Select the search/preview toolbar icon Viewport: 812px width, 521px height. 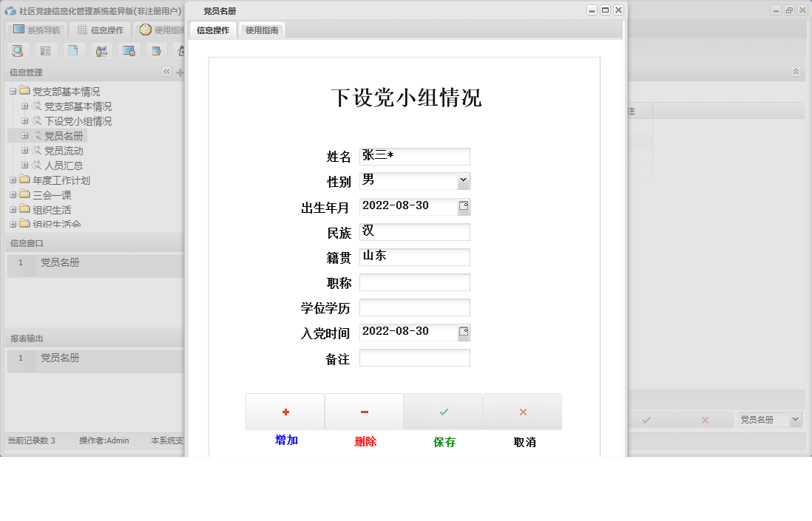[18, 50]
